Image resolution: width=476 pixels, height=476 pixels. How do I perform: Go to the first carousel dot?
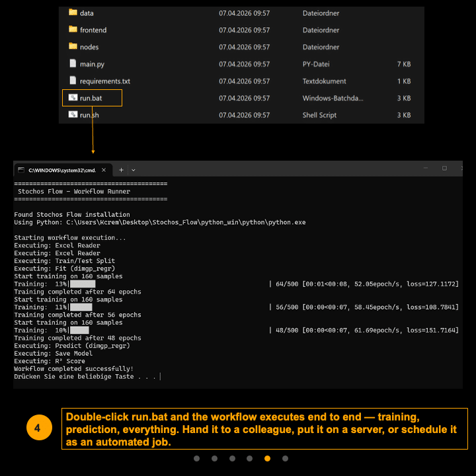tap(197, 458)
